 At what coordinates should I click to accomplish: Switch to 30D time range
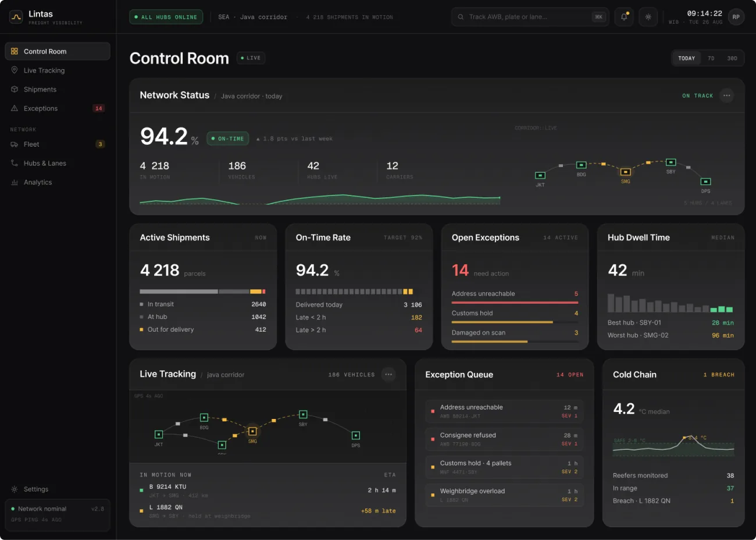pyautogui.click(x=732, y=58)
